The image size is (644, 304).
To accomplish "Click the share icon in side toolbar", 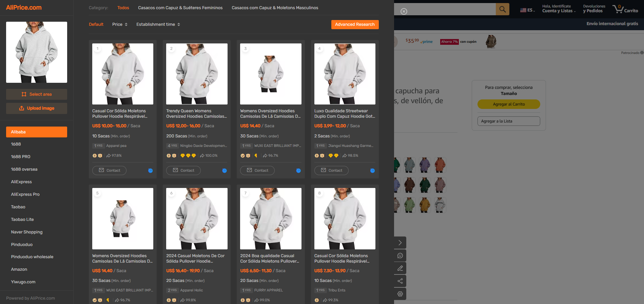I will 400,281.
